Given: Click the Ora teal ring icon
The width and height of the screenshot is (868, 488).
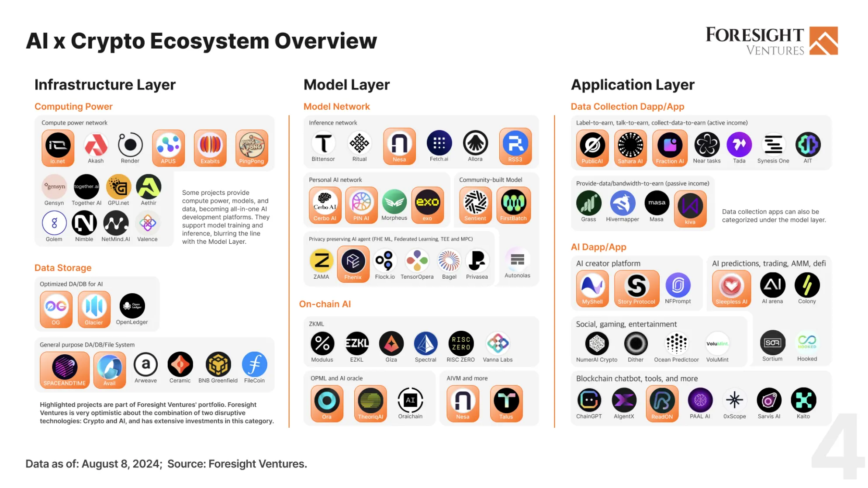Looking at the screenshot, I should pos(327,400).
